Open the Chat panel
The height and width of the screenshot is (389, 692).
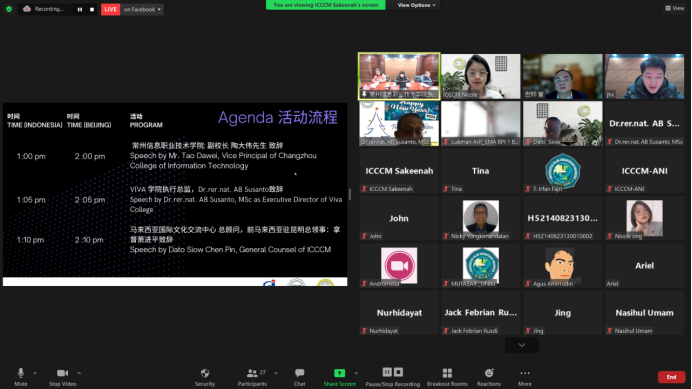click(300, 377)
